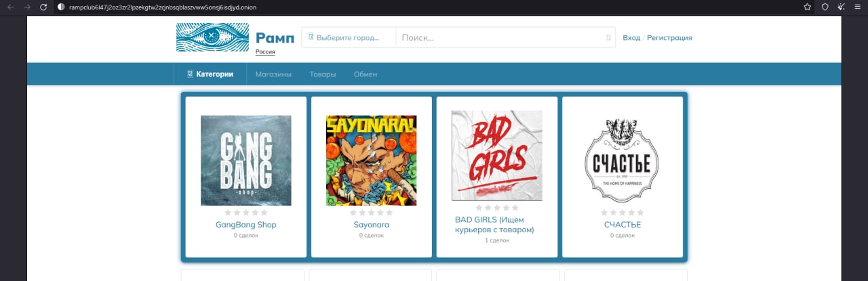Bookmark this page with the star icon

(x=807, y=7)
